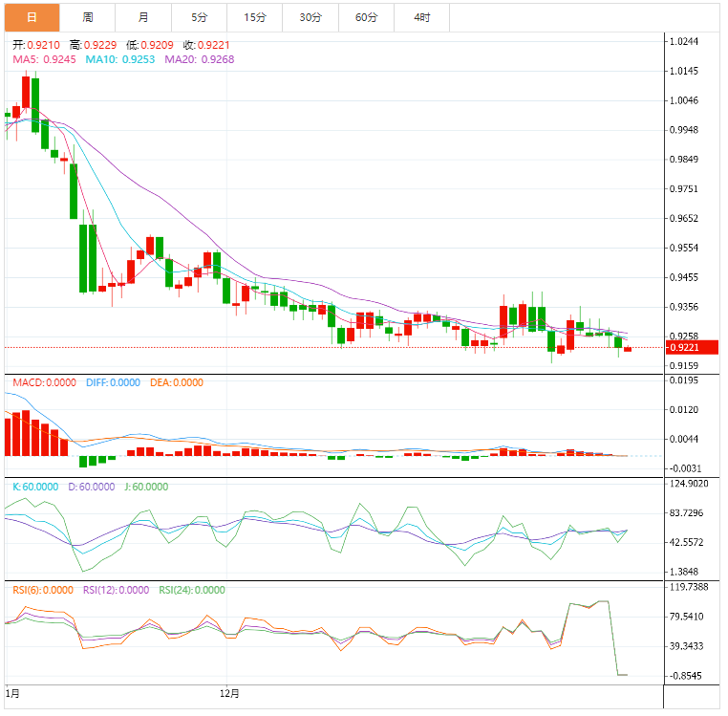Open the 5分 interval tab
The height and width of the screenshot is (716, 728).
point(199,17)
